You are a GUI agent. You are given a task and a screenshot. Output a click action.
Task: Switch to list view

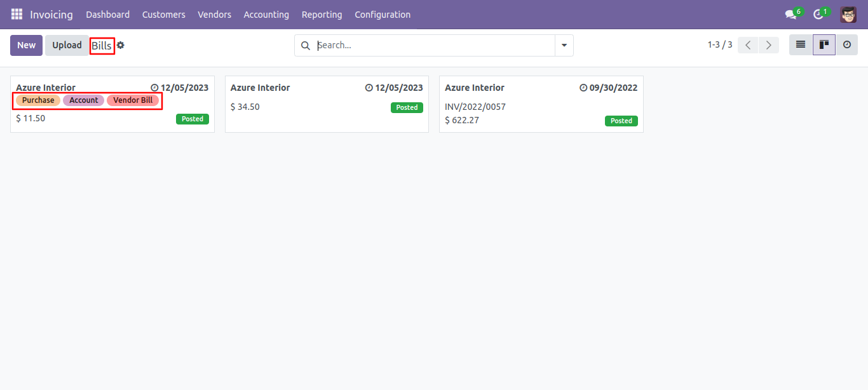801,45
